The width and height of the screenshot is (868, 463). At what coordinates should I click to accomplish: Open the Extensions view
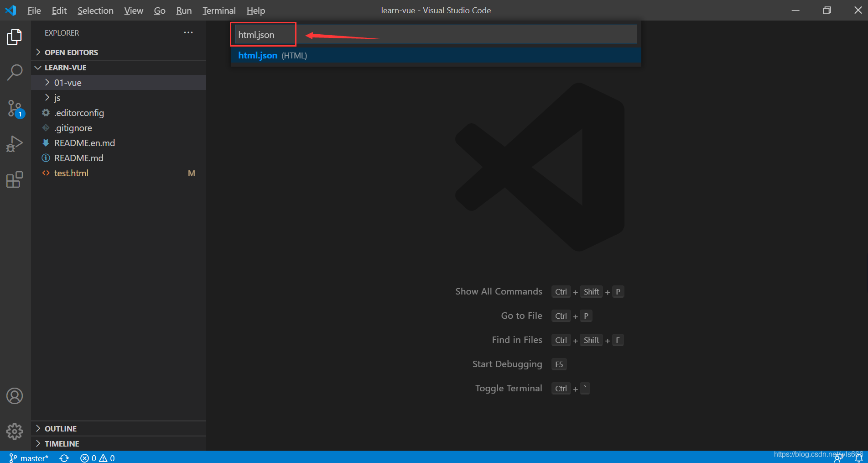coord(15,179)
